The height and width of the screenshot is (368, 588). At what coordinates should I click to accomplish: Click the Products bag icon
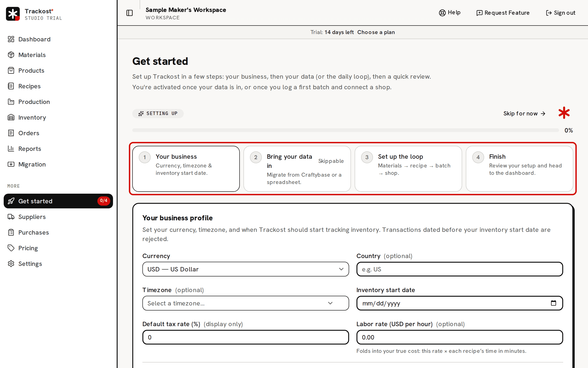11,70
